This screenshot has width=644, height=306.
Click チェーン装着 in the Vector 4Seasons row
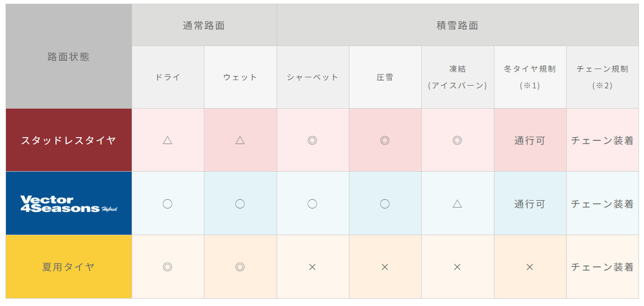(x=602, y=204)
